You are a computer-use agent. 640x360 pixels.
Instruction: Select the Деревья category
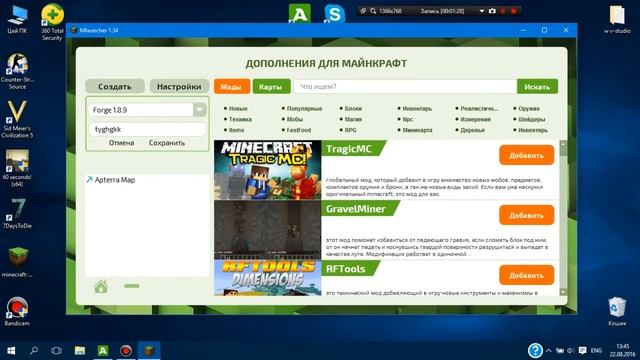(x=472, y=130)
